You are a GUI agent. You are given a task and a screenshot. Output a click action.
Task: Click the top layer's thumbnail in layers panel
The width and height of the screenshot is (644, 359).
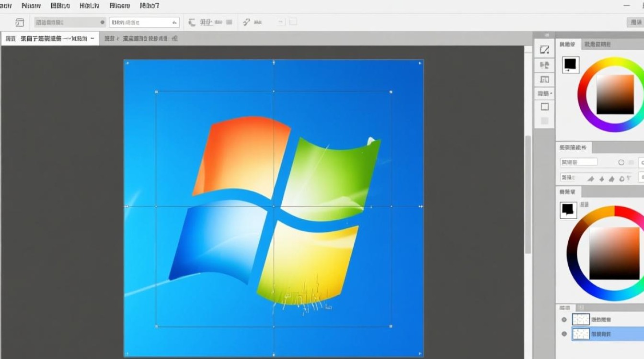point(581,320)
